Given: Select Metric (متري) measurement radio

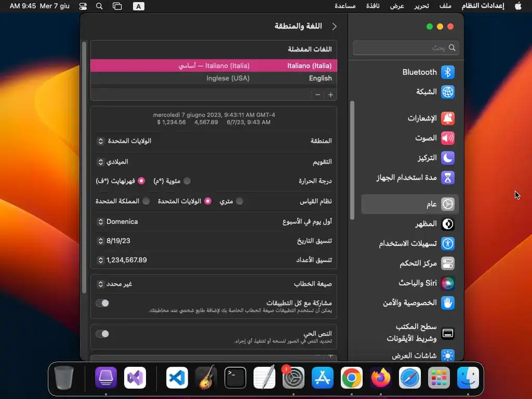Looking at the screenshot, I should point(240,201).
